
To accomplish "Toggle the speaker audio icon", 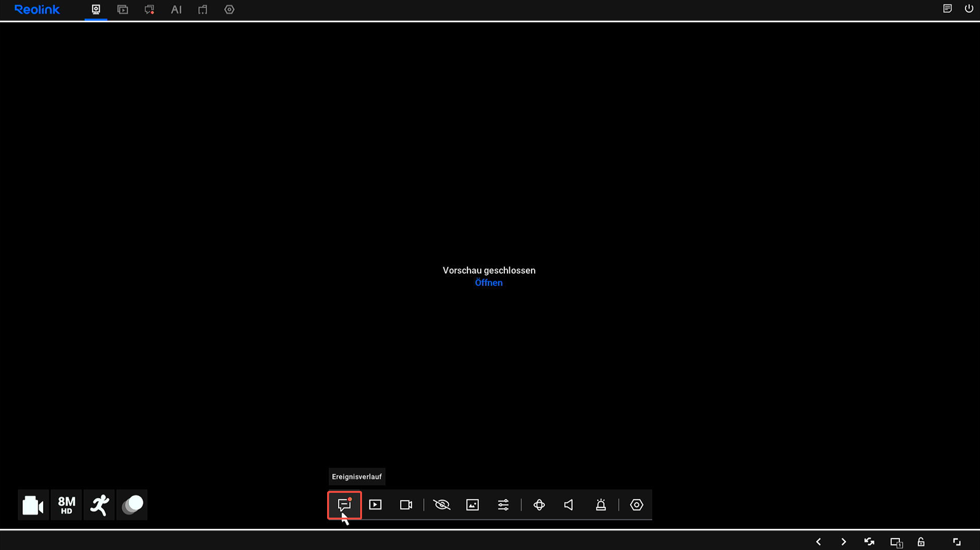I will coord(569,505).
